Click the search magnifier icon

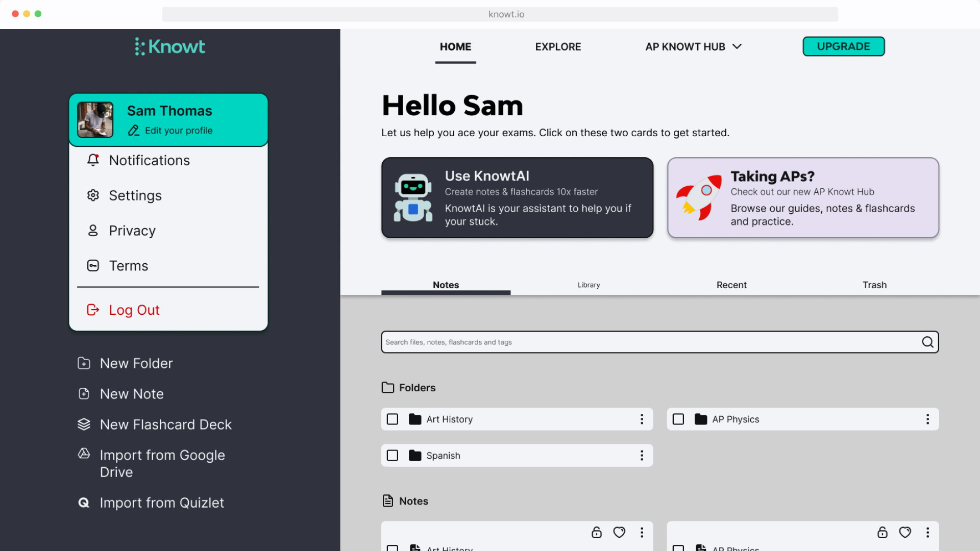[x=927, y=342]
